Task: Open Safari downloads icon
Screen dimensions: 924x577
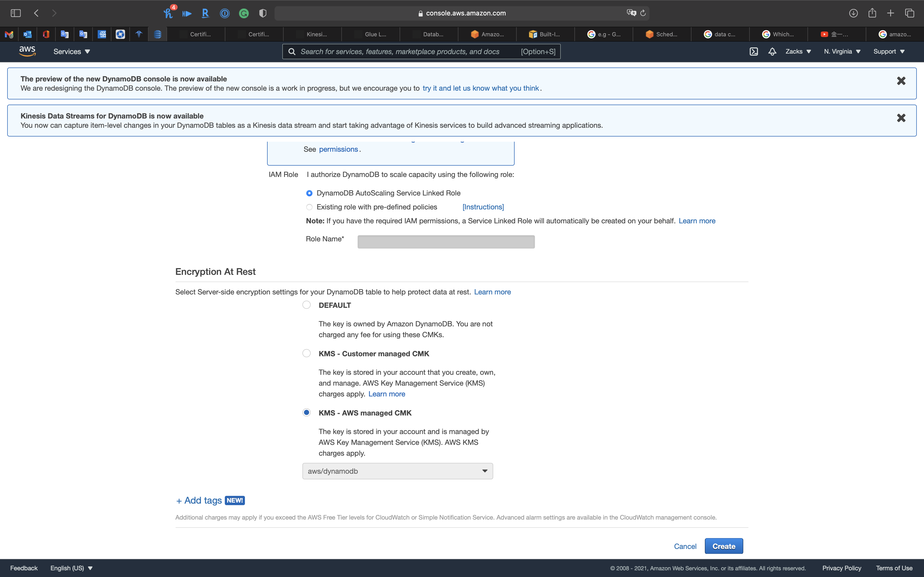Action: 853,13
